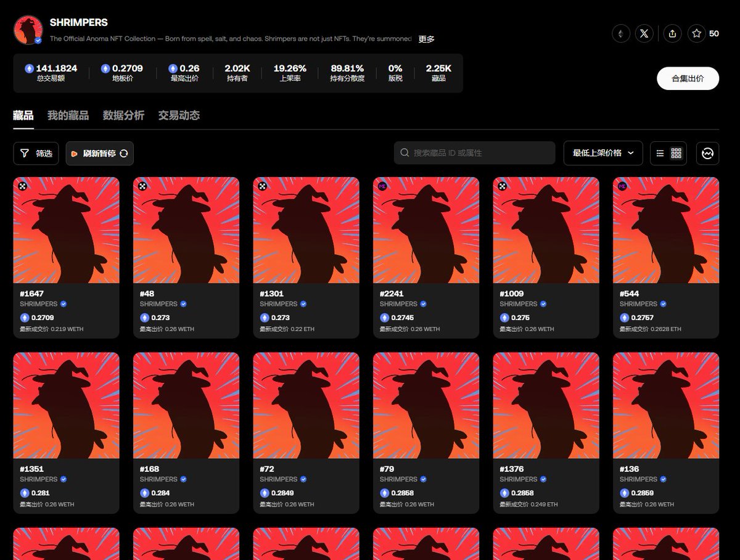Click marketplace badge on card #1301

tap(263, 186)
